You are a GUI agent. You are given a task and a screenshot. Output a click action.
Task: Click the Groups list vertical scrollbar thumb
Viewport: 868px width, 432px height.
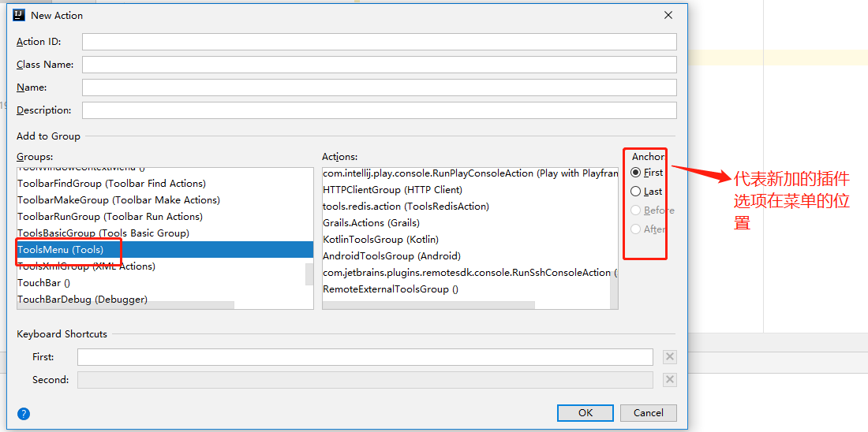click(309, 274)
